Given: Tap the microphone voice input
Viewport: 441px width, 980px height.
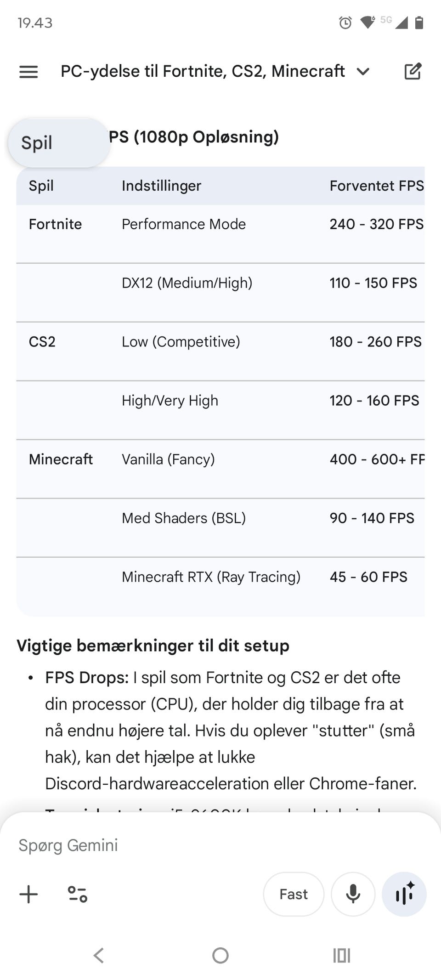Looking at the screenshot, I should click(x=353, y=894).
